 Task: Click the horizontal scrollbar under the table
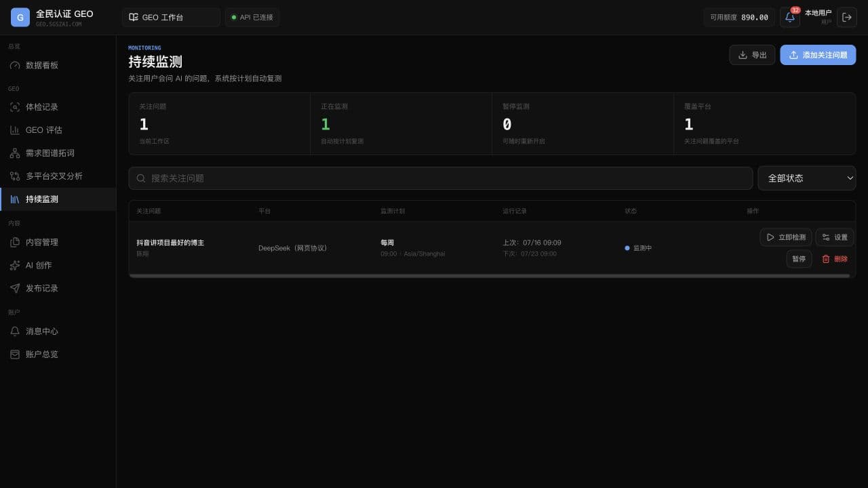point(489,276)
